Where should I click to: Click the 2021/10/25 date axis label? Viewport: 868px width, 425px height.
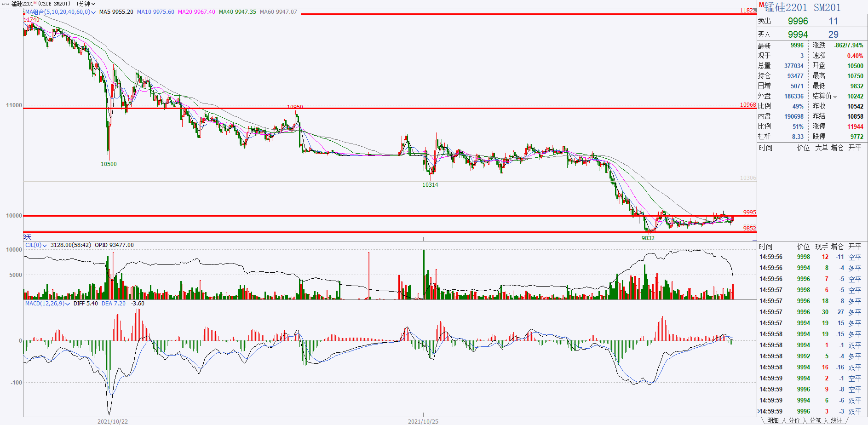pyautogui.click(x=423, y=421)
